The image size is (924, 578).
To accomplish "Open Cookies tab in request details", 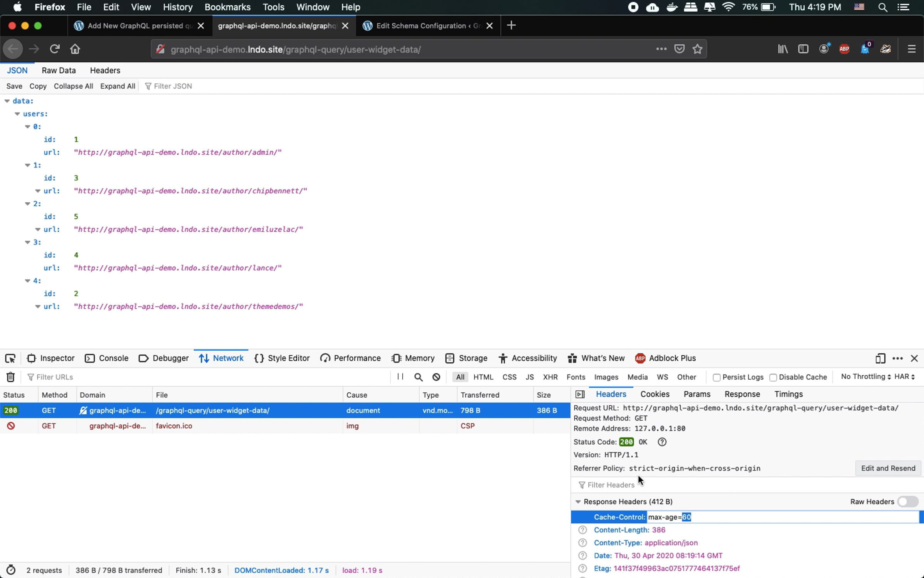I will (655, 394).
